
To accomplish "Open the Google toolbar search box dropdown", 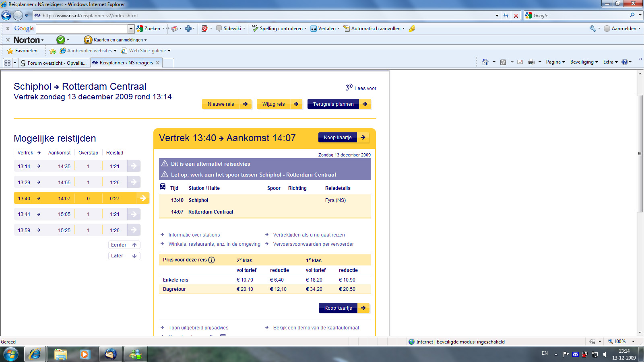I will pos(131,29).
